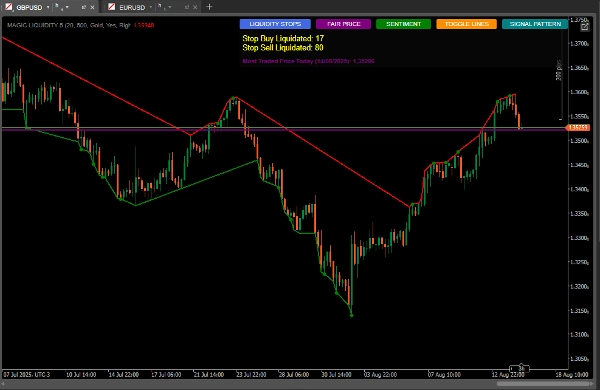Close the EURUSD chart tab
600x390 pixels.
[195, 7]
